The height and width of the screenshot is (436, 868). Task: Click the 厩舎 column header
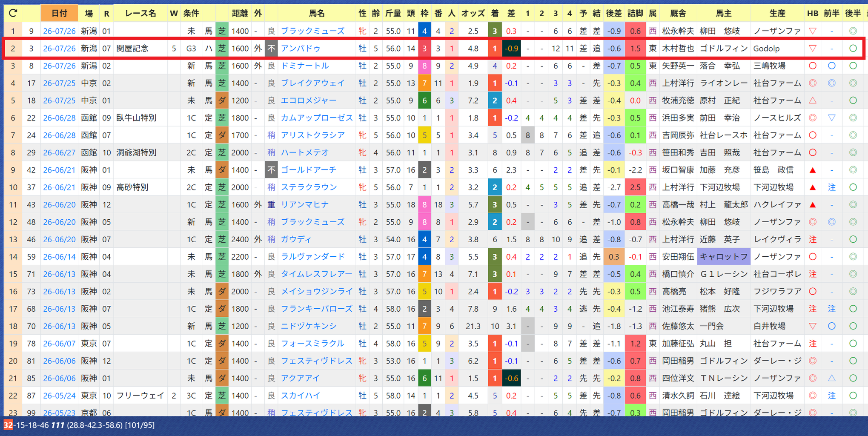click(x=678, y=13)
